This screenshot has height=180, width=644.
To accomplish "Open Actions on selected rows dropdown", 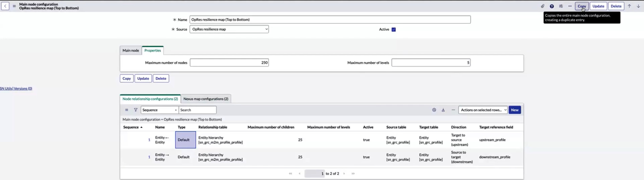I will point(483,110).
